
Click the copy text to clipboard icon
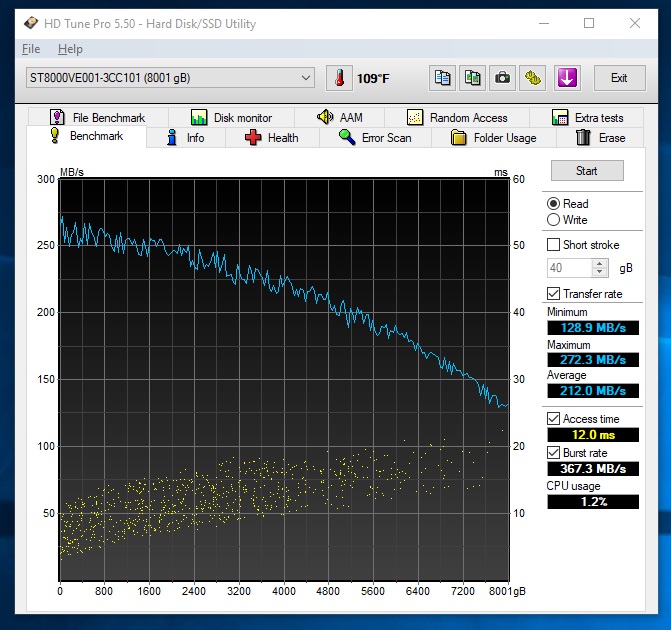442,78
